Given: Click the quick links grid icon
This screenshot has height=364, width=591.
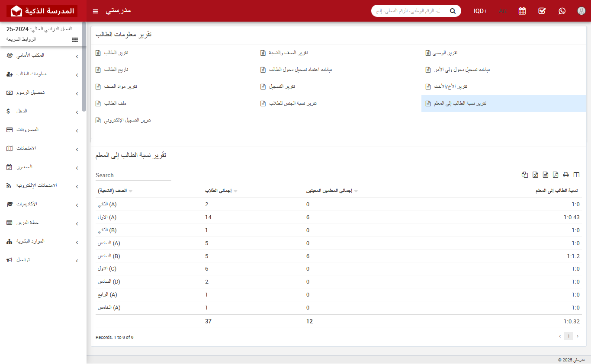Looking at the screenshot, I should pos(74,39).
